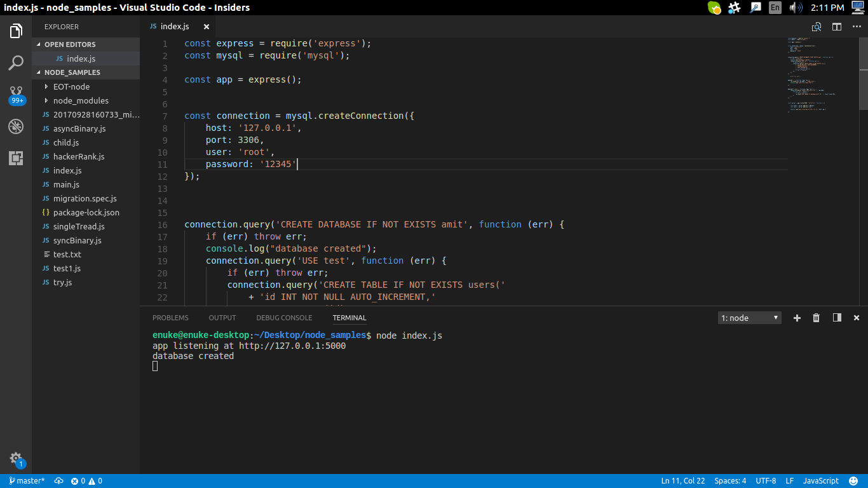This screenshot has height=488, width=868.
Task: Toggle the terminal panel position
Action: tap(837, 318)
